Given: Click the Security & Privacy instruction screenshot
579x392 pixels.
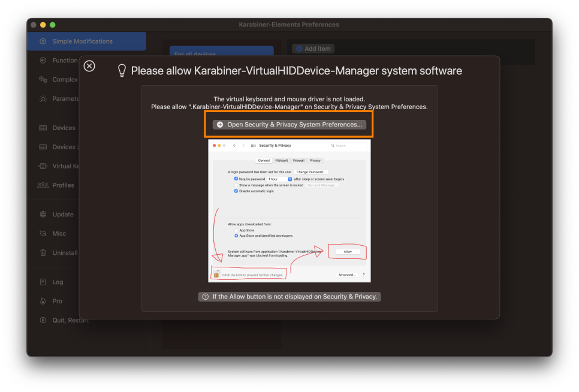Looking at the screenshot, I should click(x=289, y=211).
